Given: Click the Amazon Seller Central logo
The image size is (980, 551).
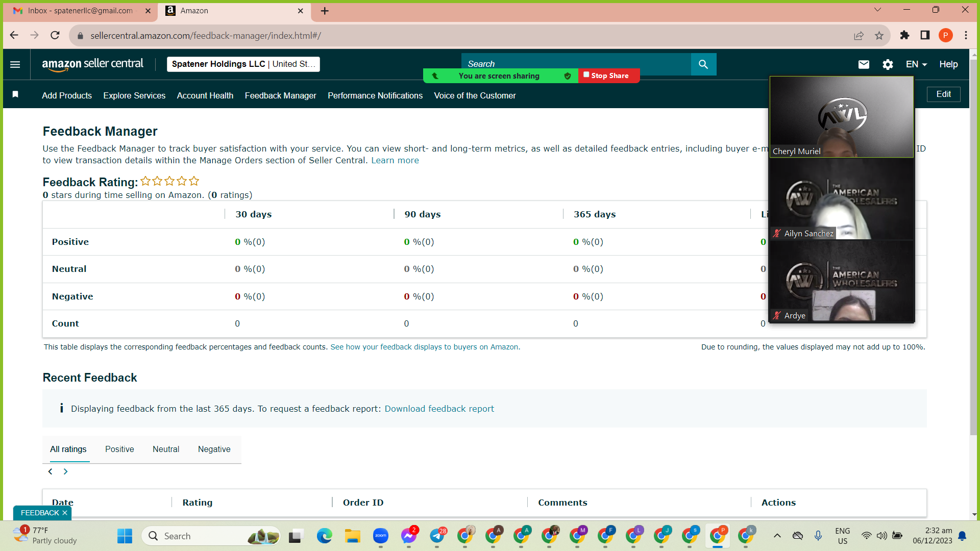Looking at the screenshot, I should pos(92,64).
